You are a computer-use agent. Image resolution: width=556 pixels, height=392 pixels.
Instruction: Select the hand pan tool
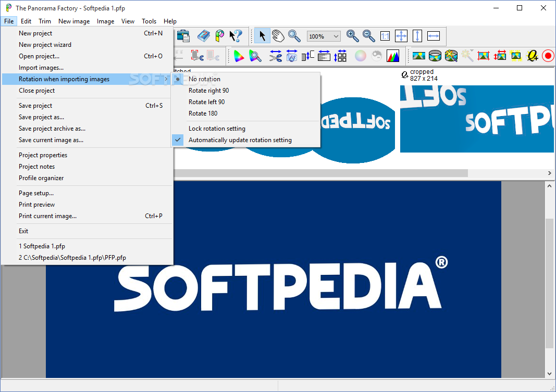tap(278, 36)
